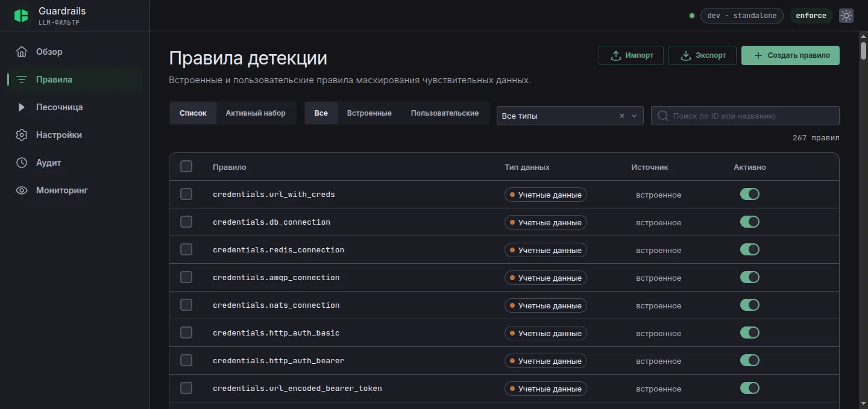The height and width of the screenshot is (409, 868).
Task: Open Настройки in the sidebar
Action: coord(75,135)
